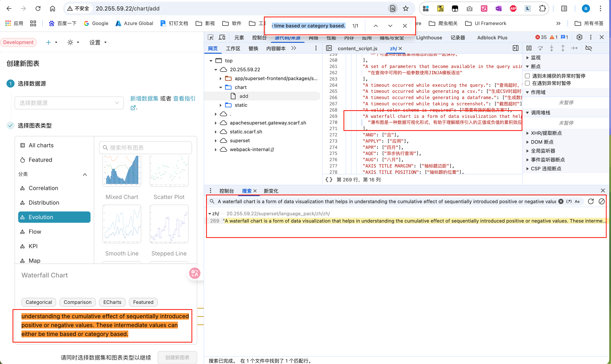
Task: Enable regular expression search toggle
Action: tap(569, 201)
